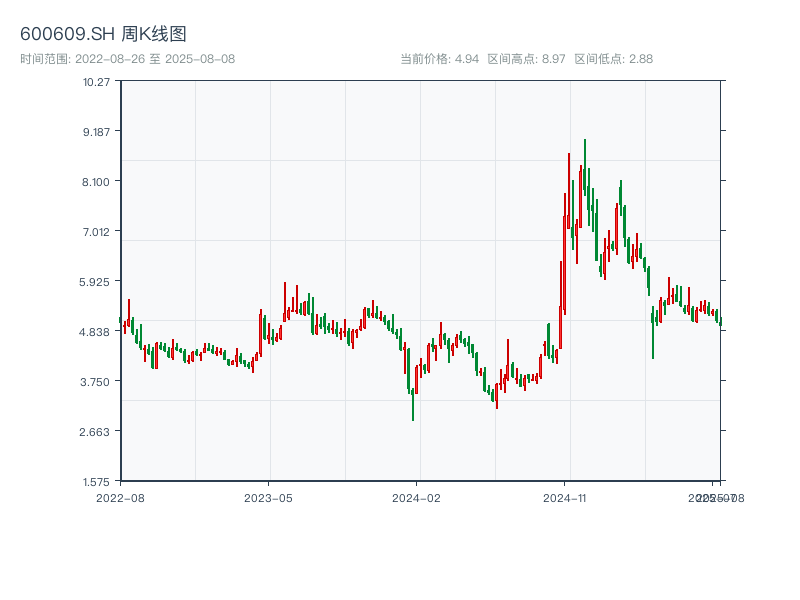
Task: Click the chart title 600609.SH 周K线图
Action: 103,34
